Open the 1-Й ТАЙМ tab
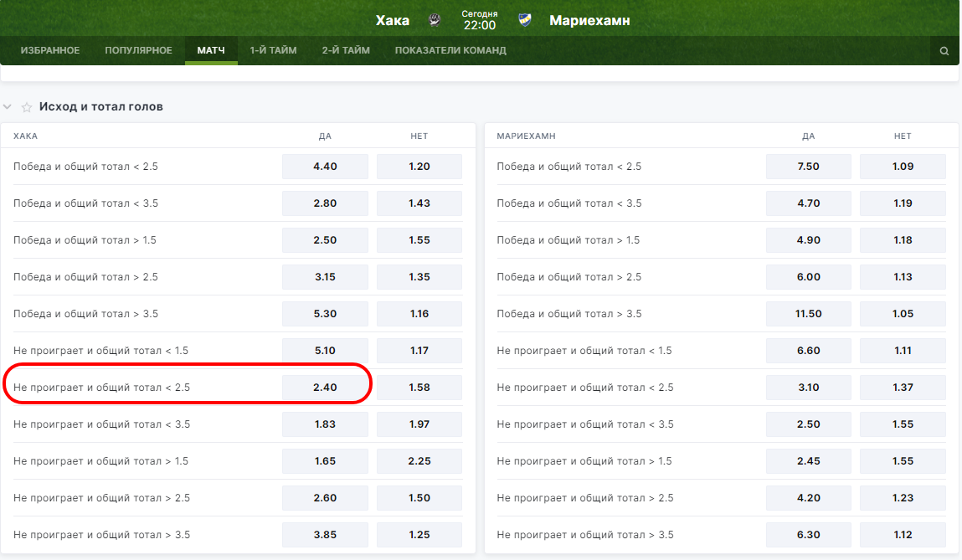This screenshot has height=560, width=962. 273,50
